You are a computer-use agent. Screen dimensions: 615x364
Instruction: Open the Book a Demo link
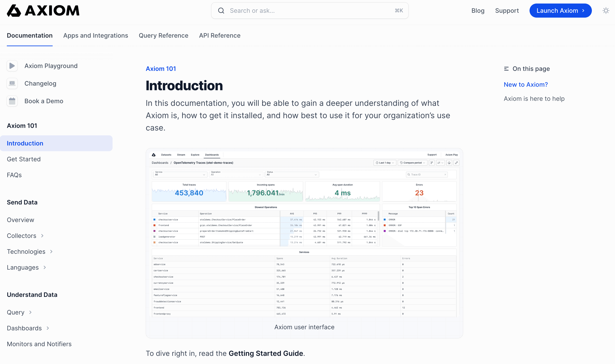tap(44, 101)
